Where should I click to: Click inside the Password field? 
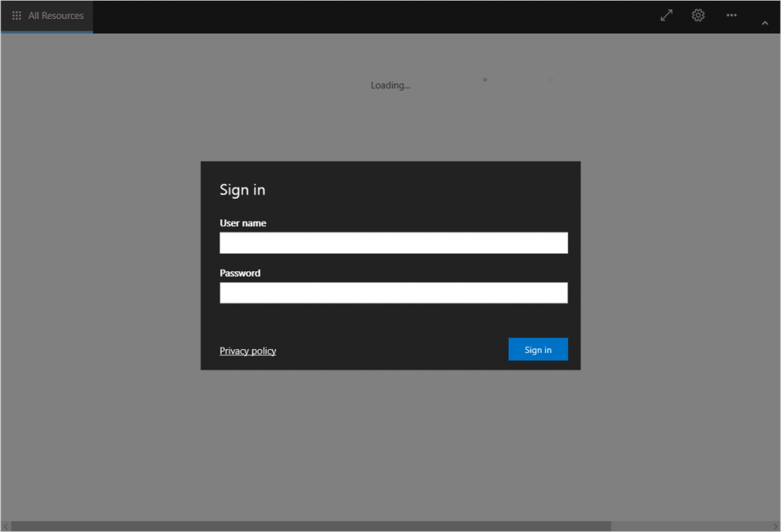click(393, 293)
